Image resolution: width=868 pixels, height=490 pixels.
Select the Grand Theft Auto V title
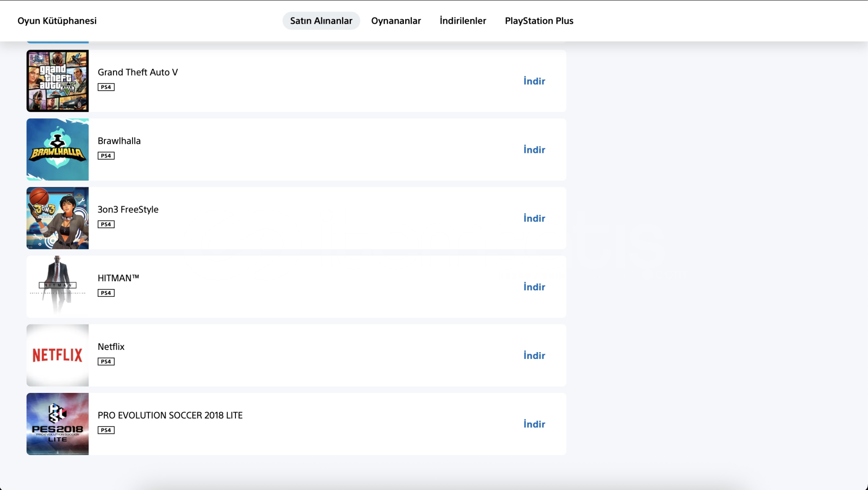click(137, 72)
